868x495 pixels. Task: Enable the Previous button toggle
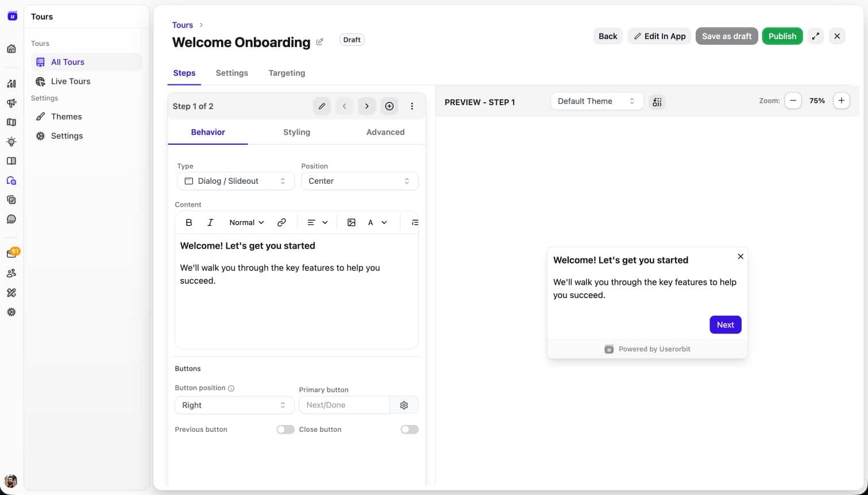[x=285, y=429]
